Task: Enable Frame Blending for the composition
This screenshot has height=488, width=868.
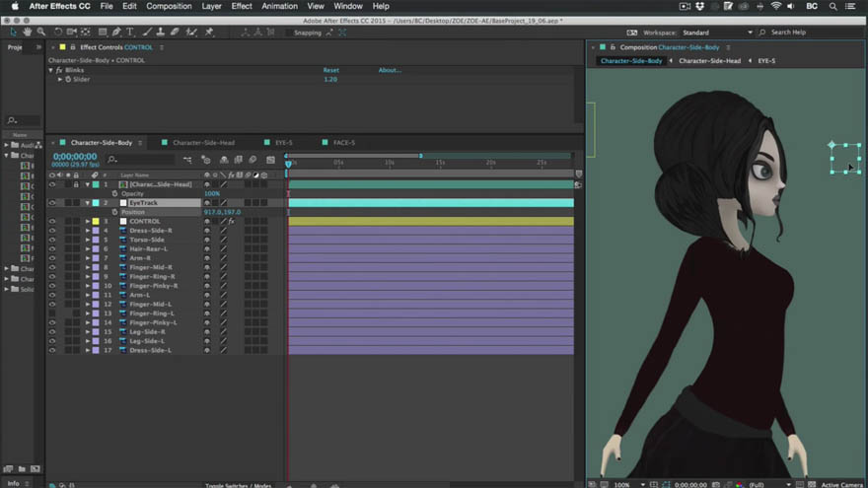Action: tap(238, 160)
